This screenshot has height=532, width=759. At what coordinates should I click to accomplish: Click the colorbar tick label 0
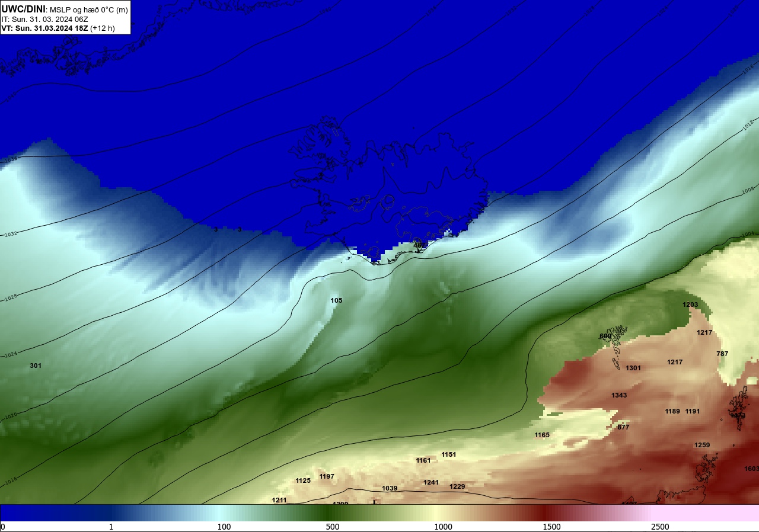click(3, 527)
